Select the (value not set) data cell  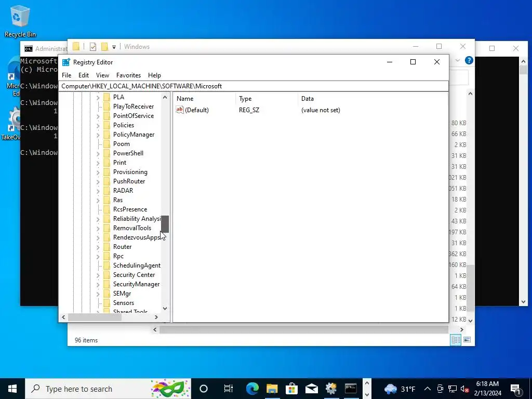point(321,110)
